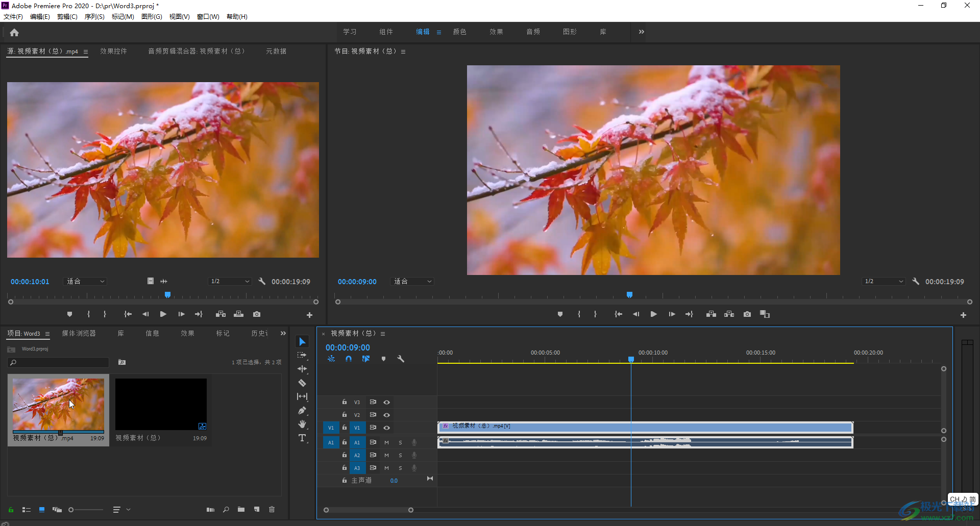Expand workspace overflow chevron in top bar
The width and height of the screenshot is (980, 526).
point(642,32)
